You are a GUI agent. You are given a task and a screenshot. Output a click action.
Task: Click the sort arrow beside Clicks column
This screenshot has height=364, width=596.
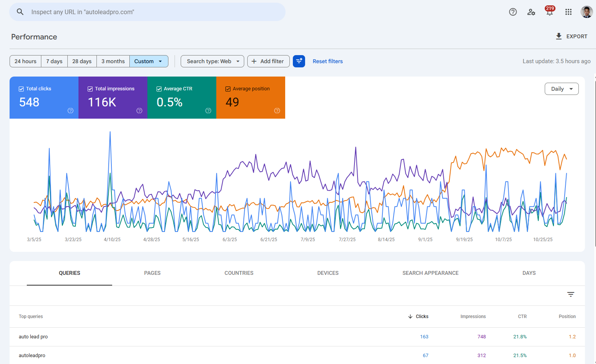(410, 317)
